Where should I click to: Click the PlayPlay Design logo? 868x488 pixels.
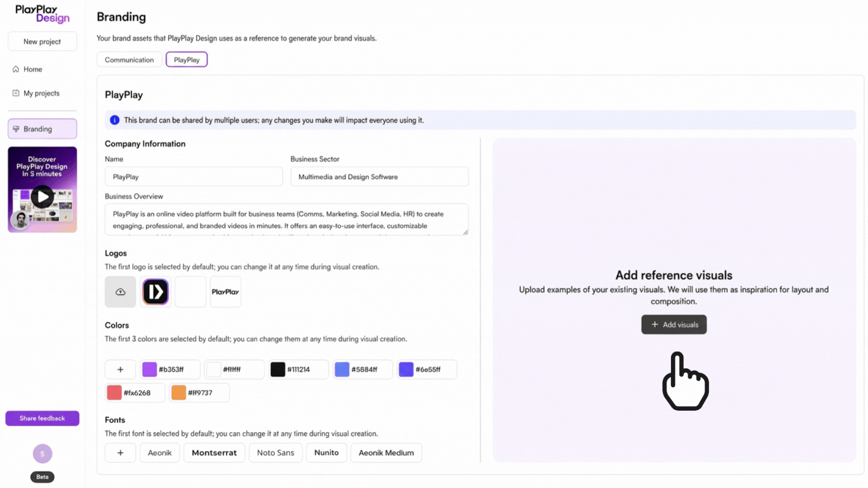(42, 14)
